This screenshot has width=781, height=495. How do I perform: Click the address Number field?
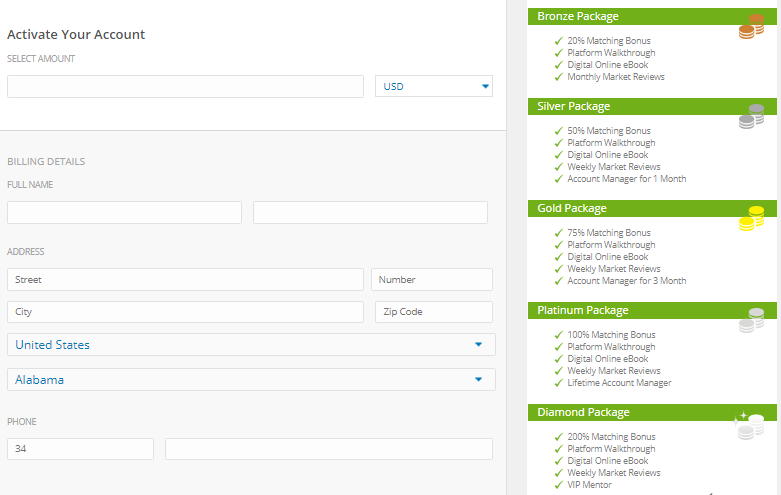[x=432, y=279]
